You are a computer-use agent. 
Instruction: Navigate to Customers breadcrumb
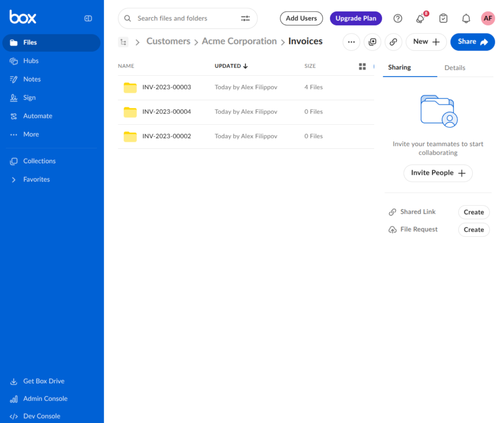tap(169, 41)
